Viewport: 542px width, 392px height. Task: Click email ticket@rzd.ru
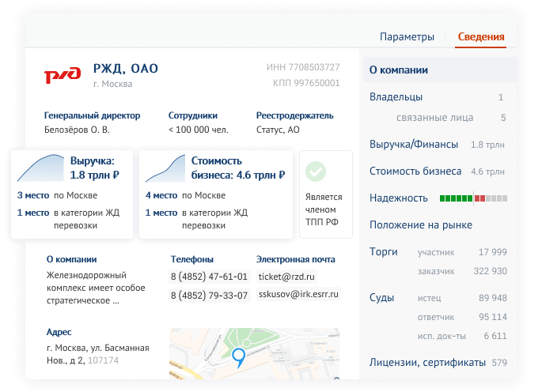tap(286, 277)
